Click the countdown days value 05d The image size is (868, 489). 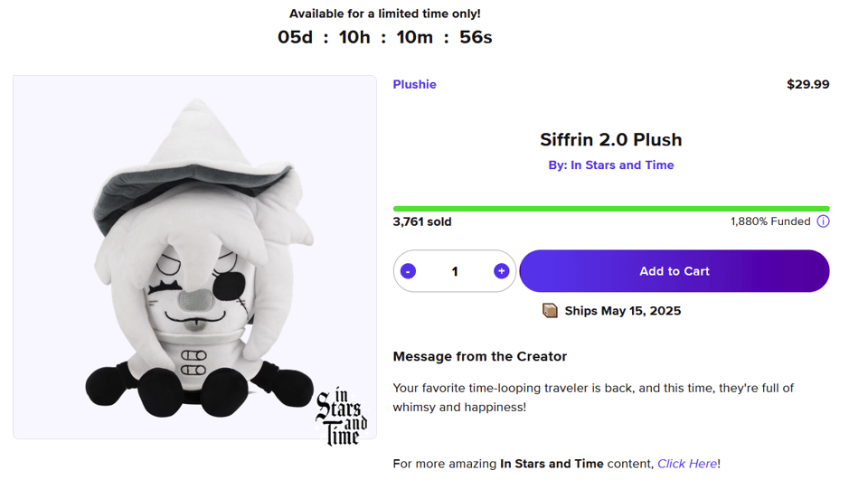[295, 37]
